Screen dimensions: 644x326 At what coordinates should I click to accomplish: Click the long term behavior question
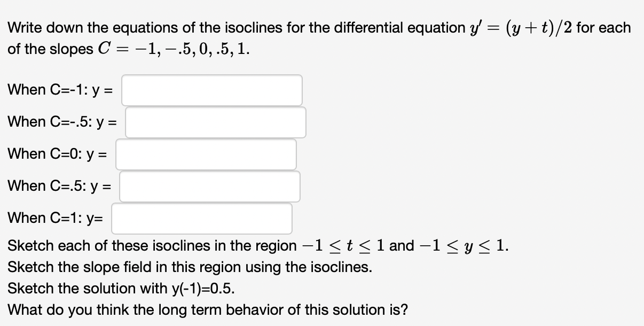[x=208, y=309]
